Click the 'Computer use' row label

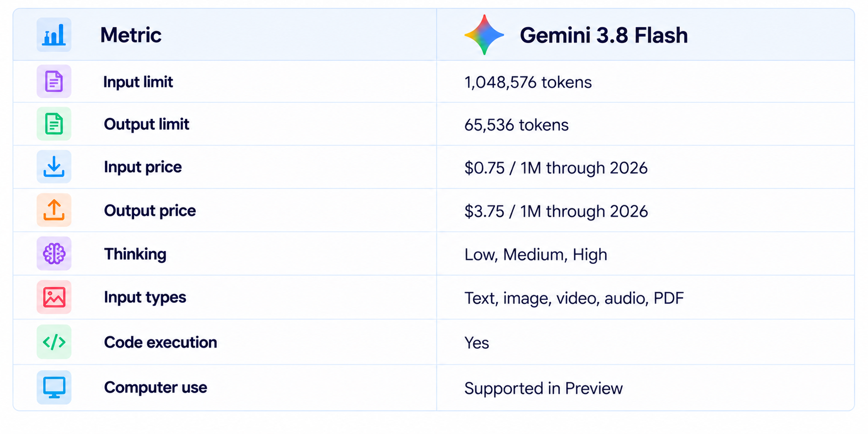(156, 388)
